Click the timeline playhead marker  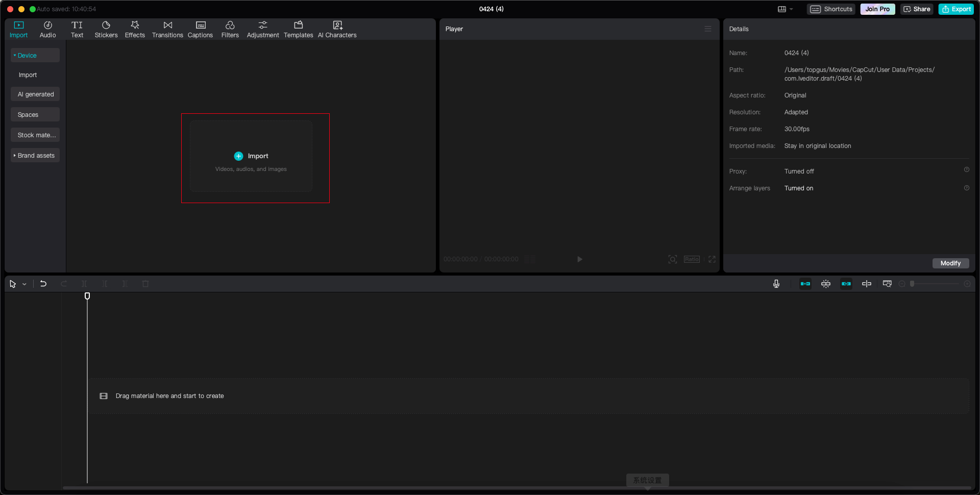click(87, 296)
